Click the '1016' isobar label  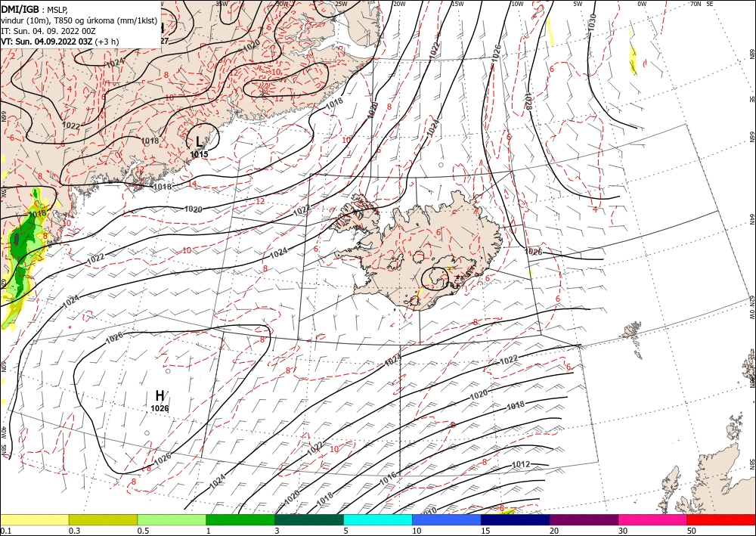388,477
